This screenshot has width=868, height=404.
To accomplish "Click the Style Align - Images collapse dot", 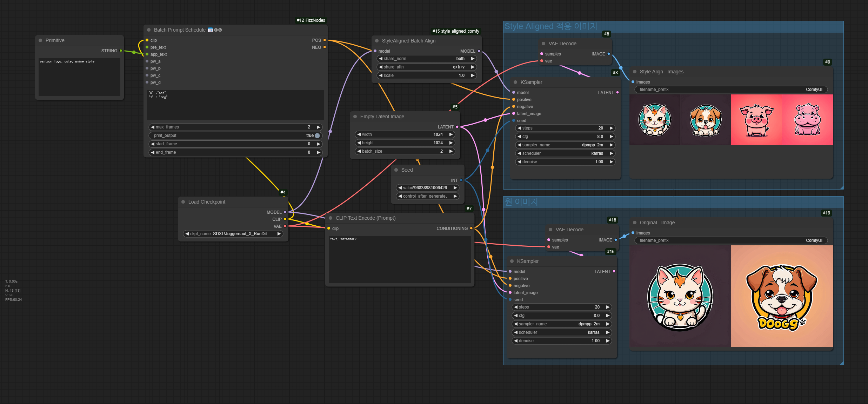I will 635,72.
